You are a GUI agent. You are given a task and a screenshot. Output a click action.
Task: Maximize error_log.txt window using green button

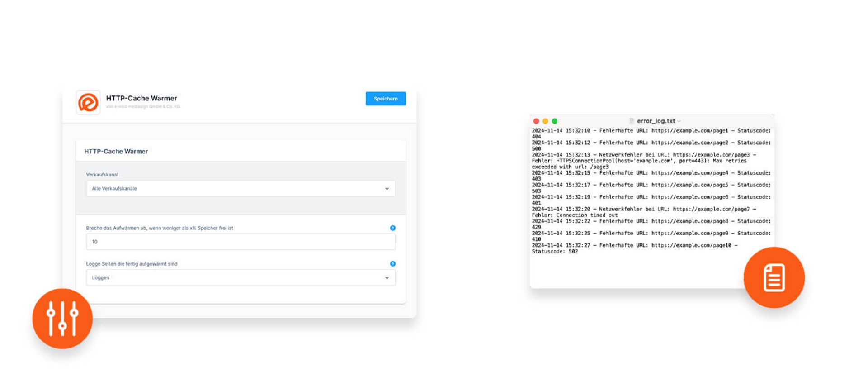pos(555,121)
